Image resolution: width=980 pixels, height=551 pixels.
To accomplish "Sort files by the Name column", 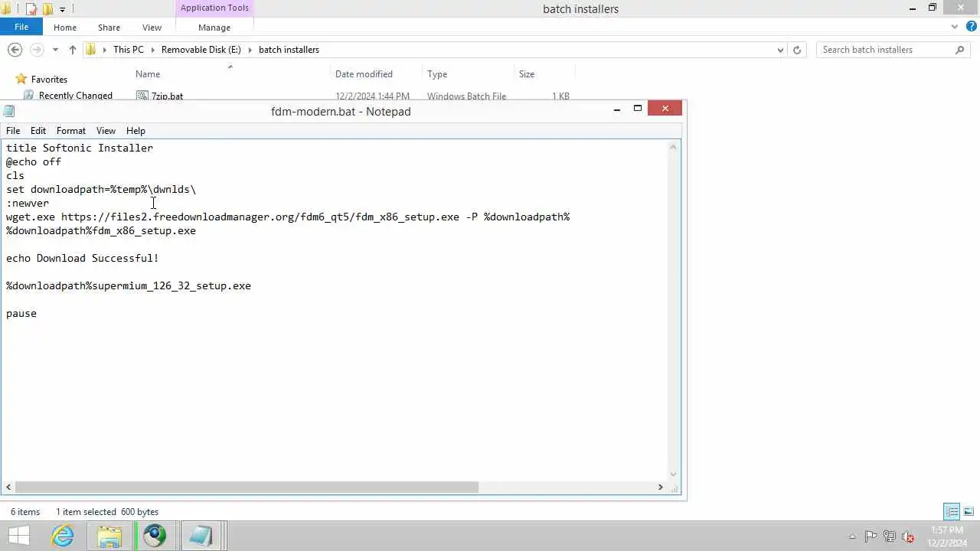I will click(x=148, y=74).
